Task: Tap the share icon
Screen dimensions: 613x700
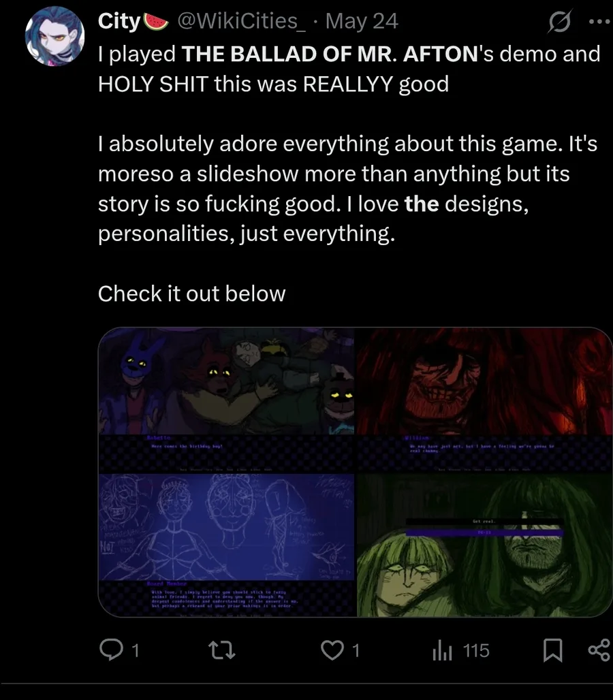Action: pyautogui.click(x=598, y=651)
